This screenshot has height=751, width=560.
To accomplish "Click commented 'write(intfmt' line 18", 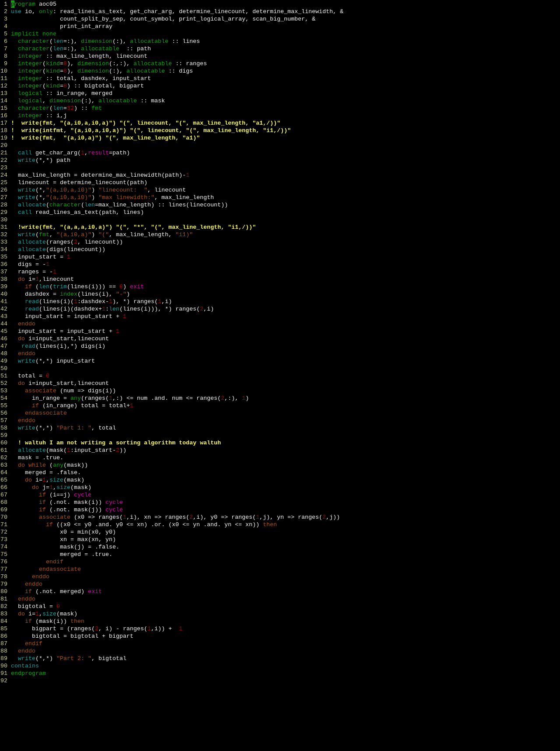I will pos(151,130).
